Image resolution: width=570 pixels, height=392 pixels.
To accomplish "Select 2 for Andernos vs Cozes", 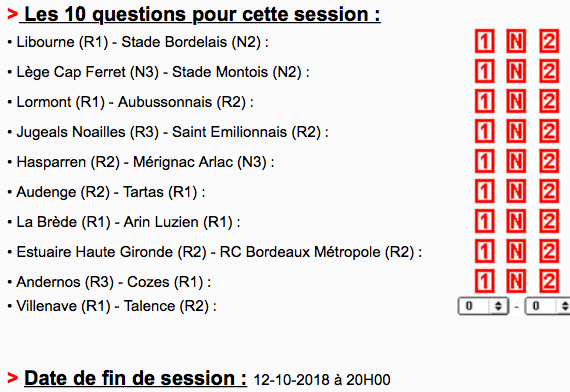I will (x=549, y=281).
